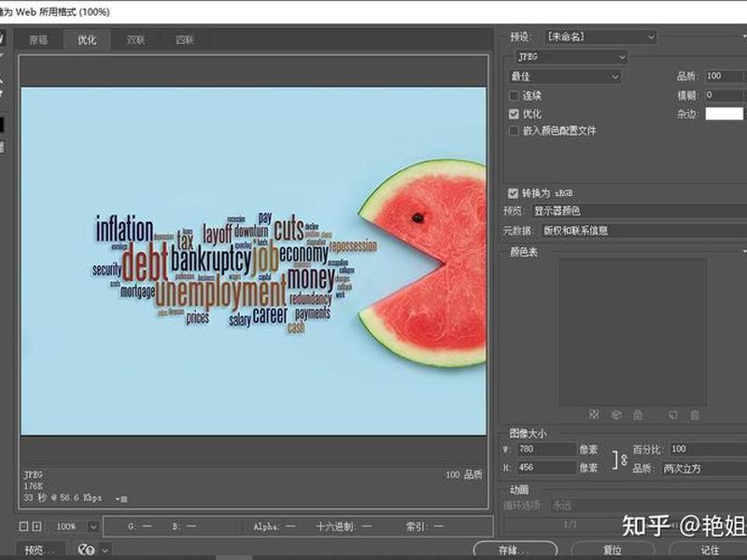
Task: Click the height field showing 456
Action: click(547, 468)
